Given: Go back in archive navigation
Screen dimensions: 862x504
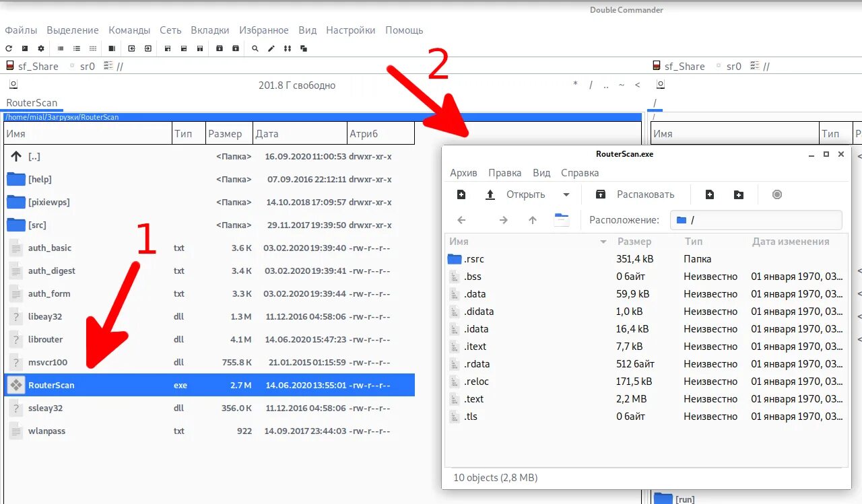Looking at the screenshot, I should click(x=461, y=220).
